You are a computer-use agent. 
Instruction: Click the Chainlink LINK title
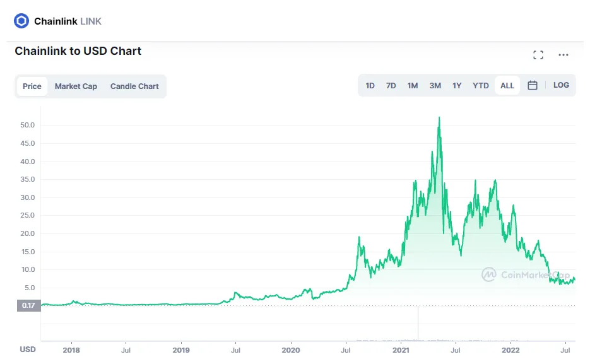pyautogui.click(x=68, y=21)
